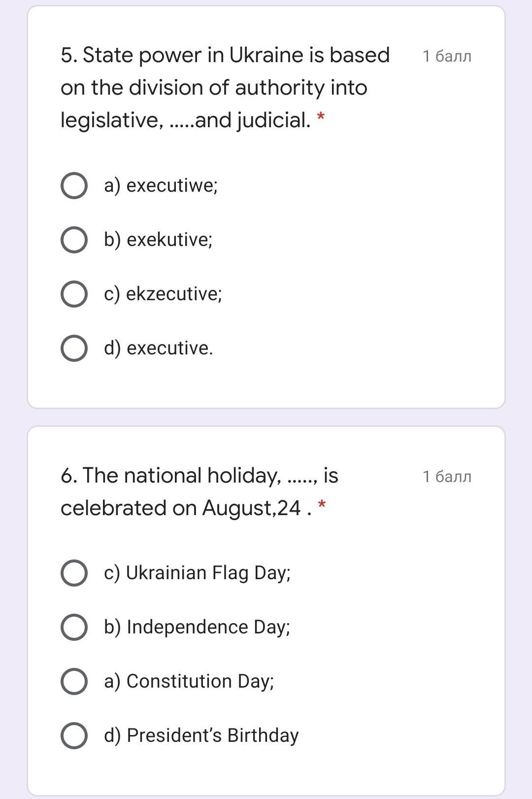Mark the 'd) executive' radio button
The height and width of the screenshot is (799, 532).
click(74, 348)
